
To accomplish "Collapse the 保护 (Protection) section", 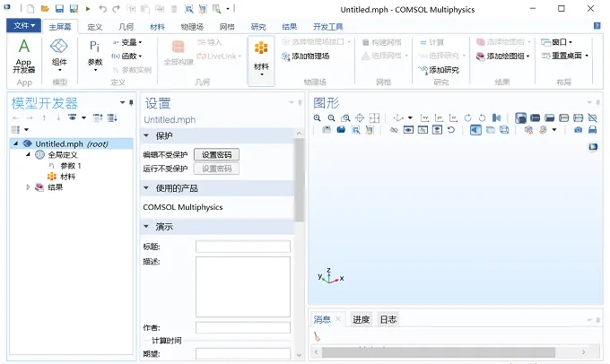I will (x=146, y=135).
